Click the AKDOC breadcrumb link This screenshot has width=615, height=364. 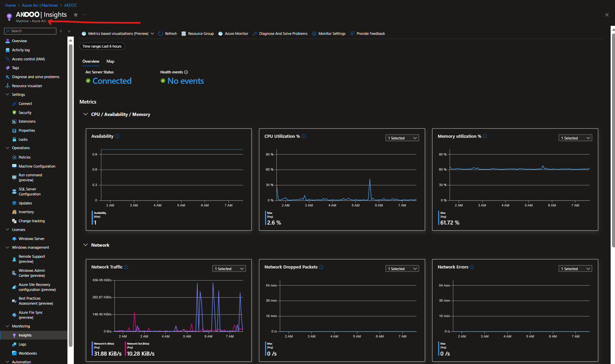70,5
